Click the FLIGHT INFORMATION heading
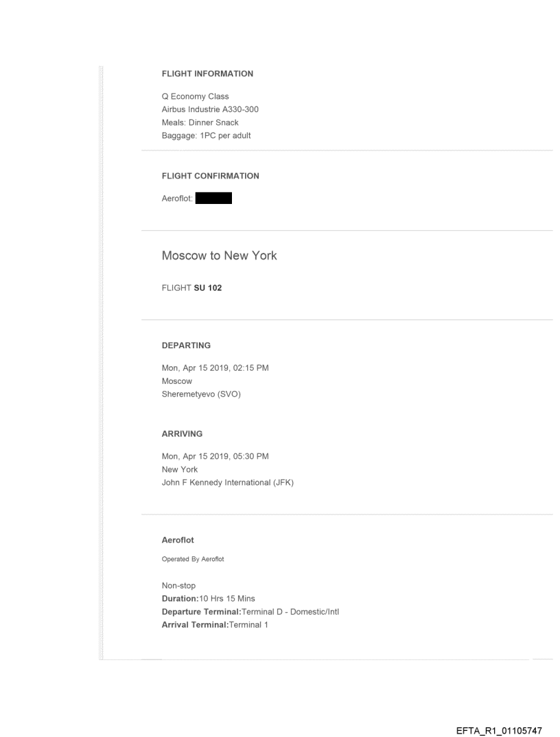 coord(207,73)
